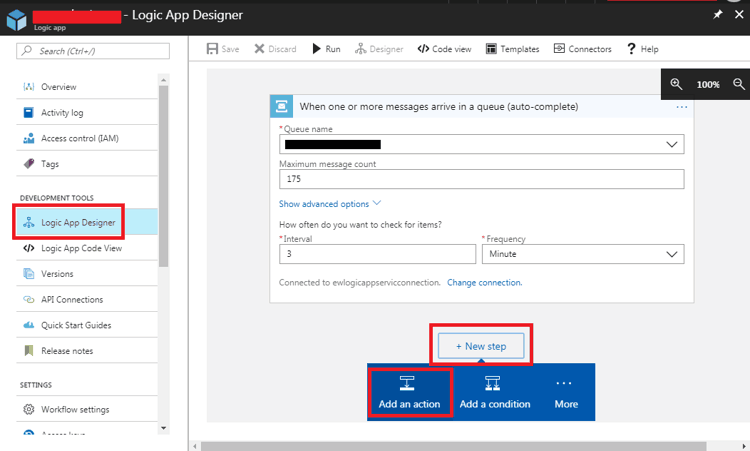Open the trigger's ellipsis options menu
This screenshot has width=750, height=451.
coord(682,106)
